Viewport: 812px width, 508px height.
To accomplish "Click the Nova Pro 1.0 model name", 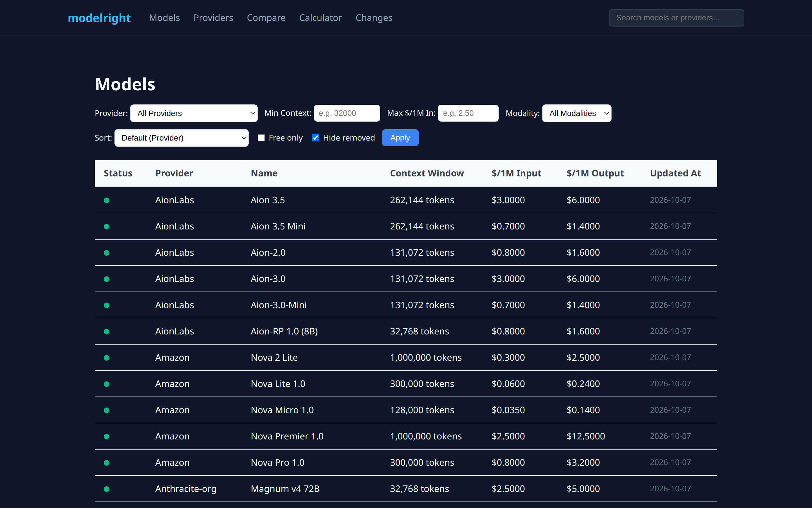I will pyautogui.click(x=277, y=463).
